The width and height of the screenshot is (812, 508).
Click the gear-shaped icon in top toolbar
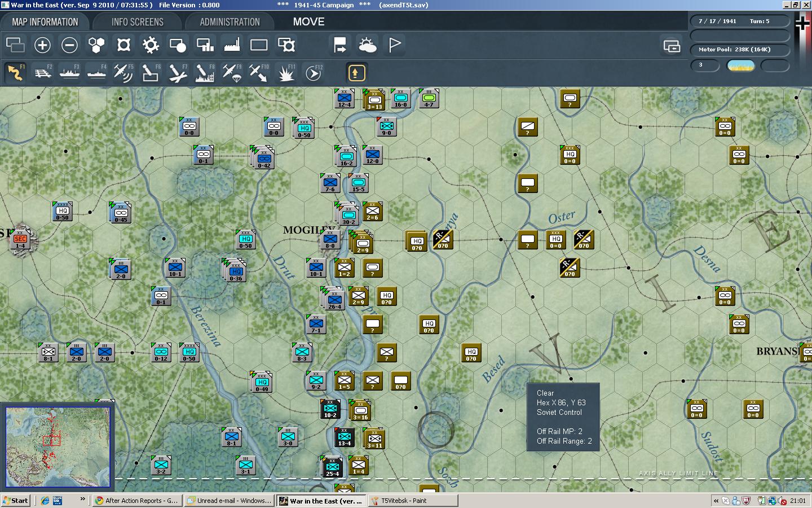click(x=151, y=45)
